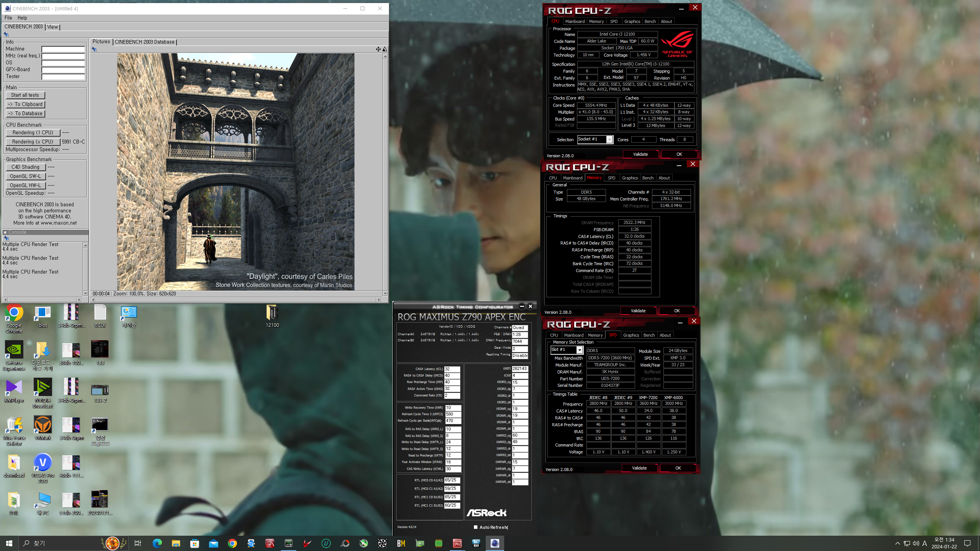
Task: Open the NVIDIA Broadcast desktop icon
Action: (x=43, y=393)
